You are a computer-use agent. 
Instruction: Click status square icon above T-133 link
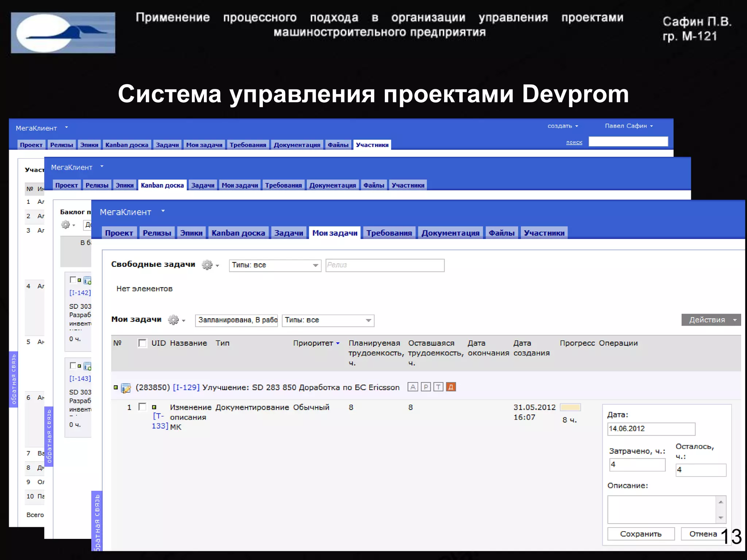pyautogui.click(x=154, y=407)
